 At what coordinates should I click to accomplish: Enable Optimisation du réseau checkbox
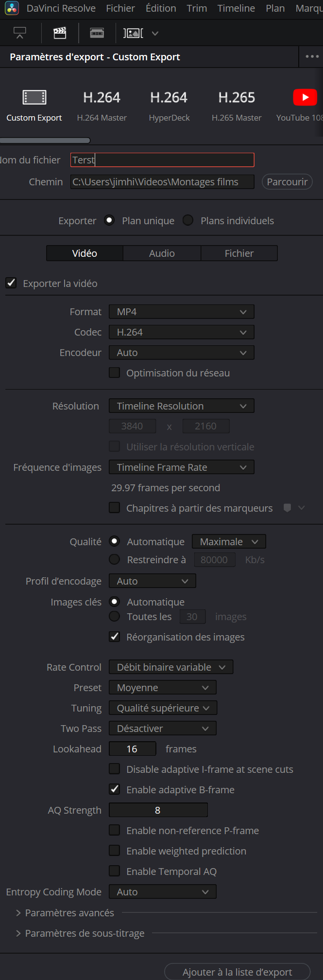point(115,373)
